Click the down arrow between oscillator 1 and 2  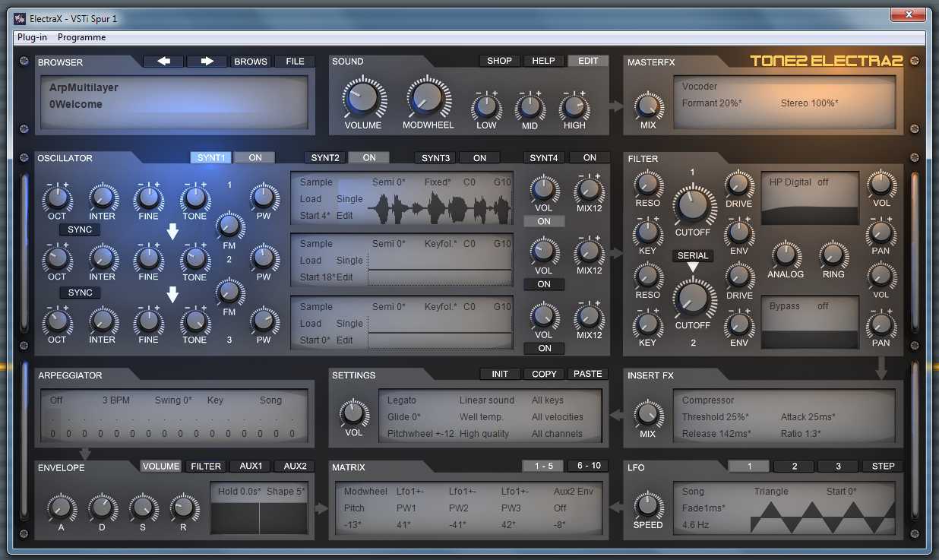172,232
